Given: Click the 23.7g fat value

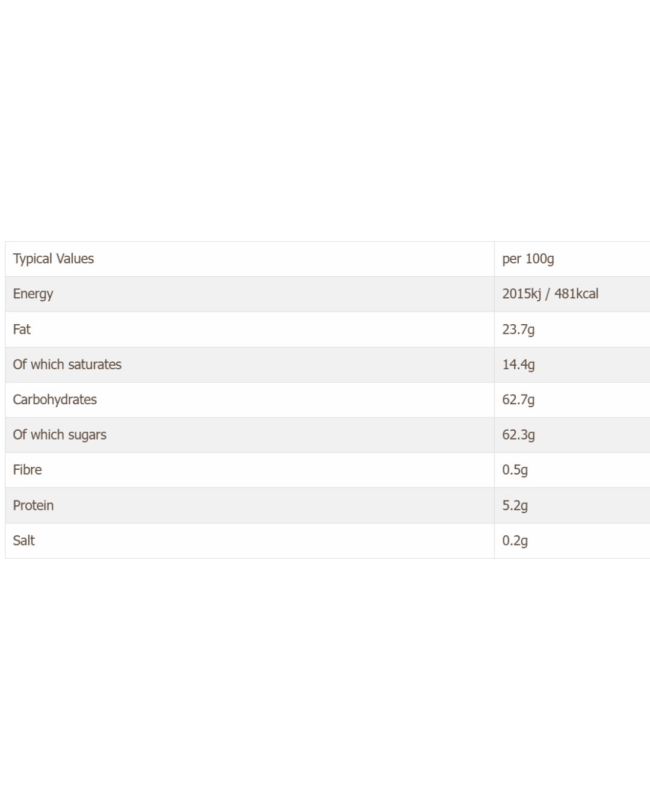Looking at the screenshot, I should (518, 329).
